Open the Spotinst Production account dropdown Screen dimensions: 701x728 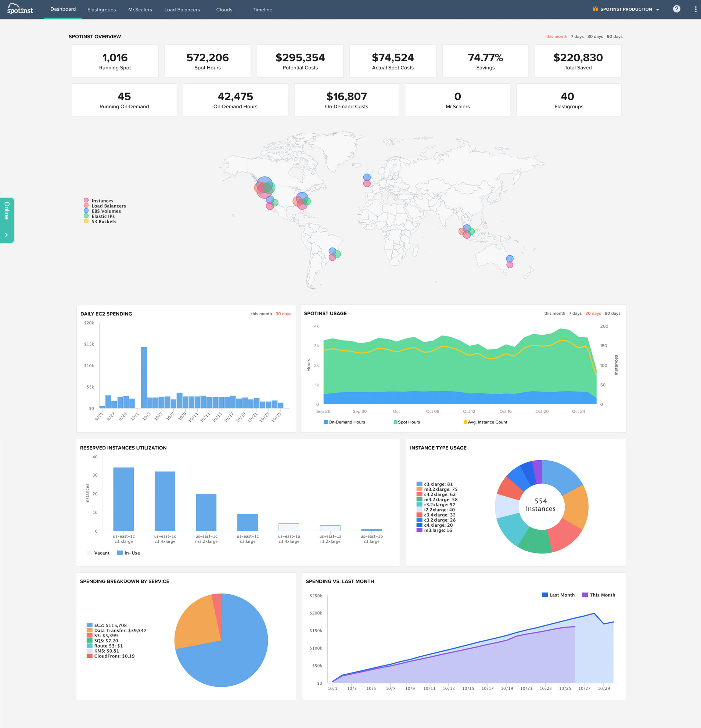[658, 10]
